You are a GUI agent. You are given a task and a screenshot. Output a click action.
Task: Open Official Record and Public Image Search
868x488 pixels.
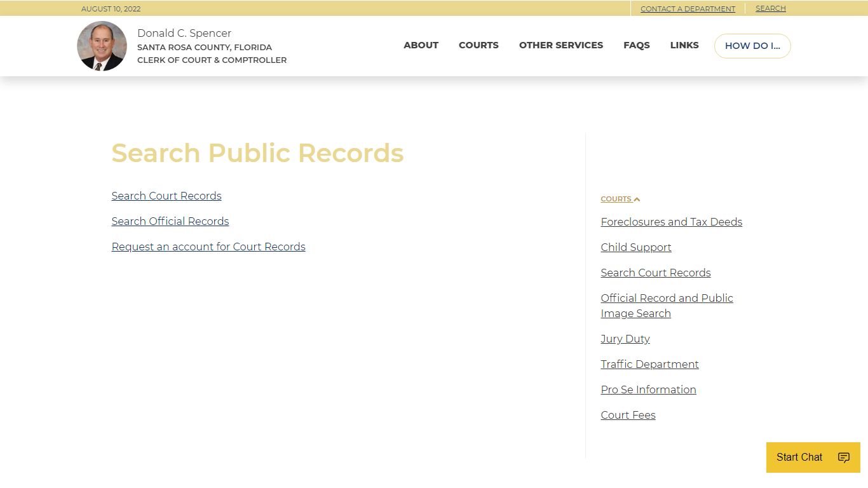[667, 306]
